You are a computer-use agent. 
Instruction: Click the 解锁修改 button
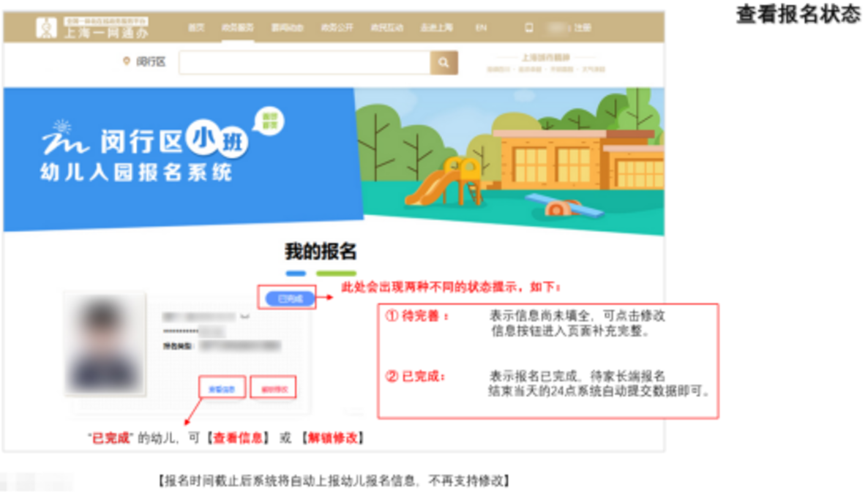click(x=273, y=388)
